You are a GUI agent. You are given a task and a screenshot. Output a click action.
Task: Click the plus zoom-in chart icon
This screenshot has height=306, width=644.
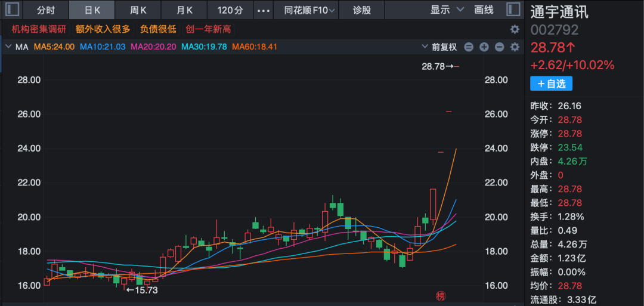click(484, 47)
